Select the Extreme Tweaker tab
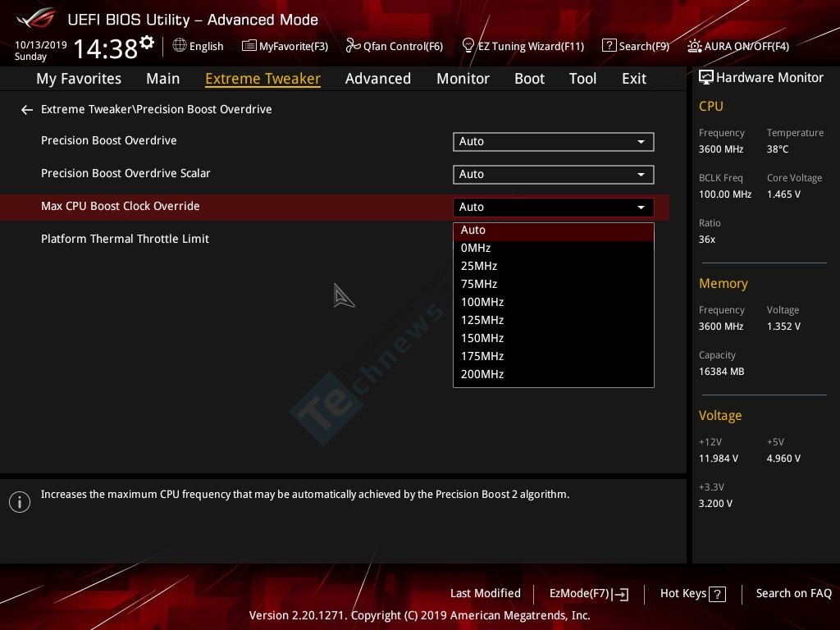The width and height of the screenshot is (840, 630). point(263,79)
